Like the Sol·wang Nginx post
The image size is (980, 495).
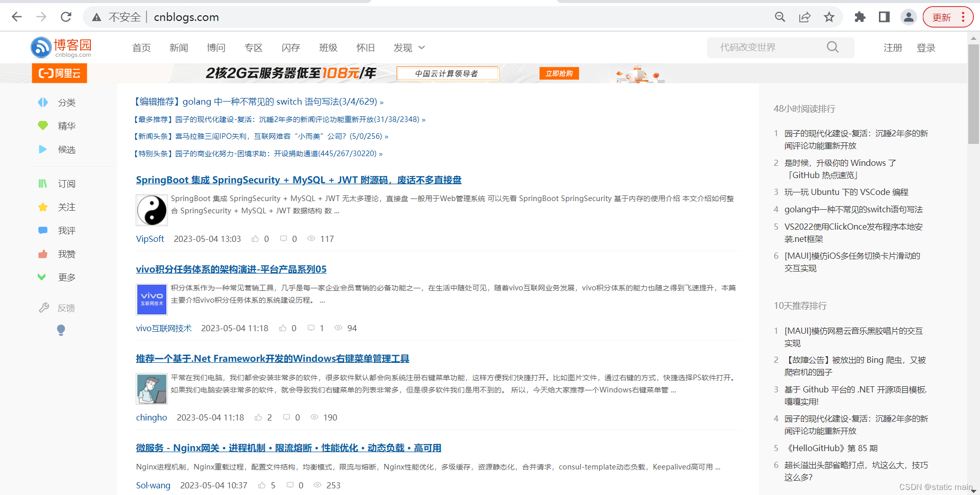(262, 485)
